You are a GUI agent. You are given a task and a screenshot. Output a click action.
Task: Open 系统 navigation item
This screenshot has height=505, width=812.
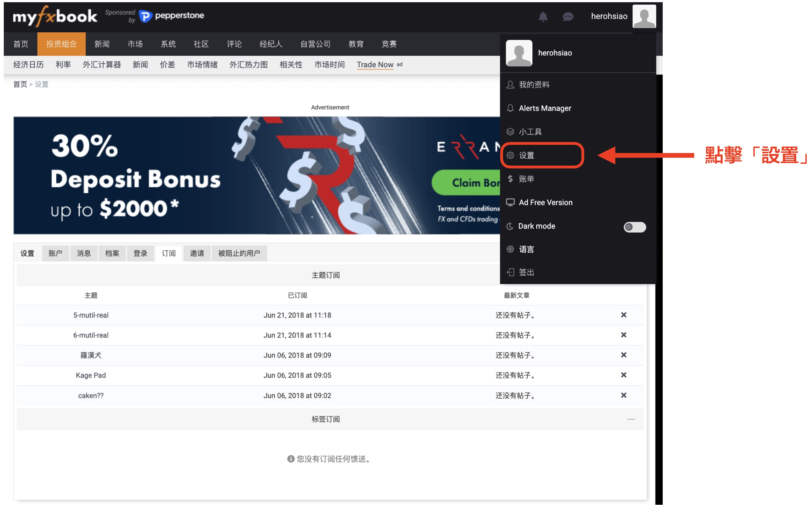169,44
